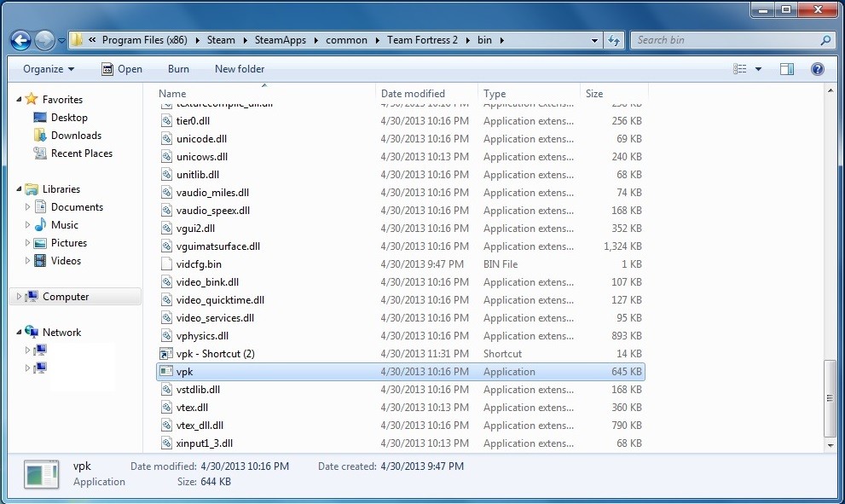This screenshot has height=504, width=845.
Task: Click the vgui2.dll file icon
Action: click(166, 229)
